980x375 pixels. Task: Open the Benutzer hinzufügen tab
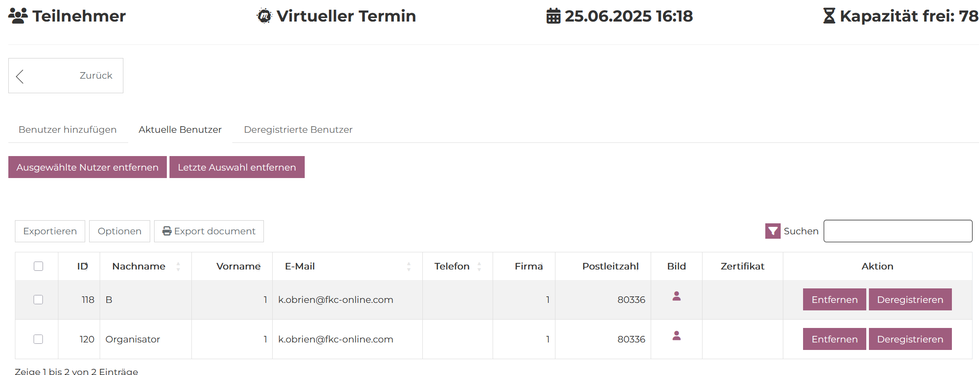68,130
